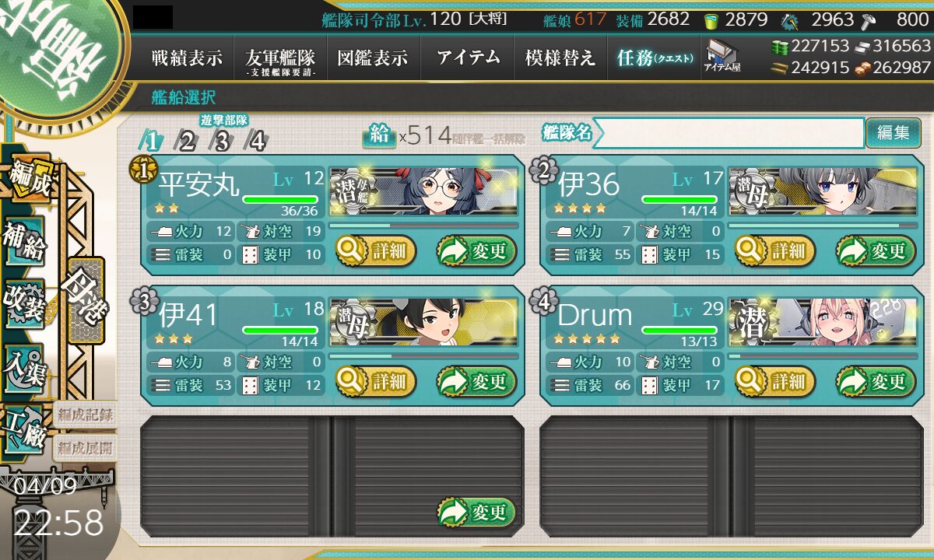Click 詳細 button for 平安丸
The image size is (934, 560).
(376, 251)
